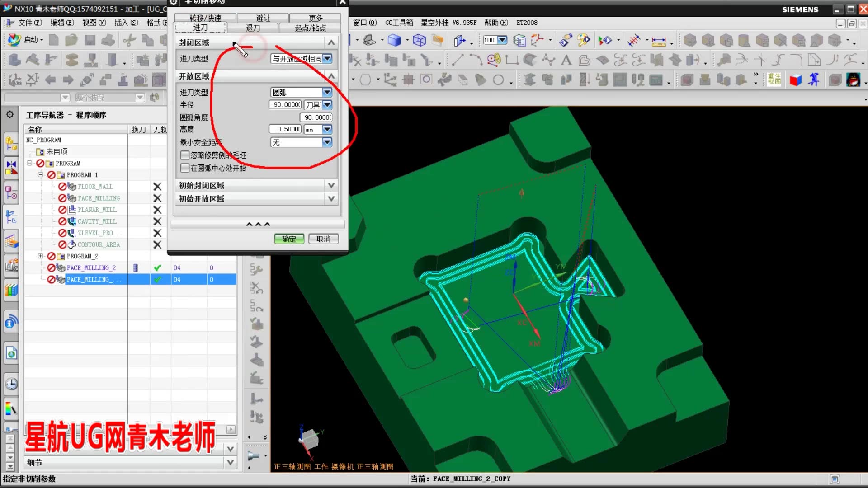Select CAVITY_MILL operation in the tree

click(97, 221)
